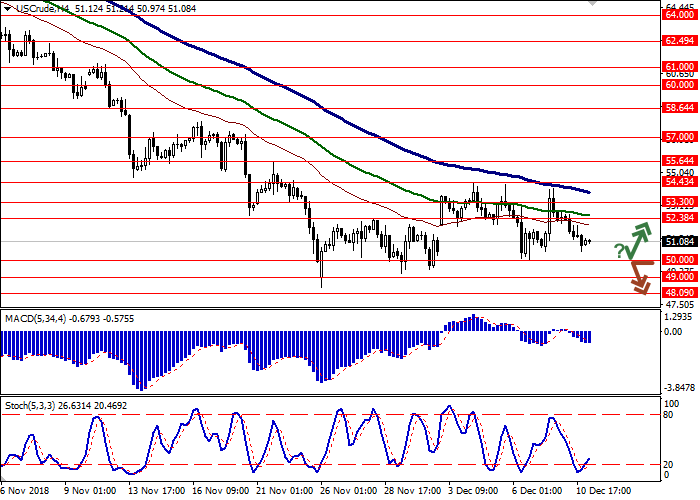
Task: Click the 64.000 top price label
Action: pos(680,14)
